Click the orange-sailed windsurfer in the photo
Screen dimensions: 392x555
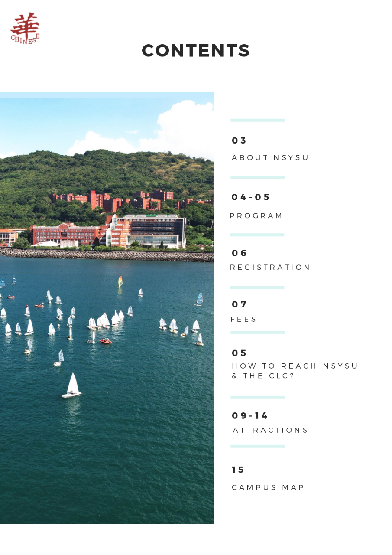click(120, 282)
